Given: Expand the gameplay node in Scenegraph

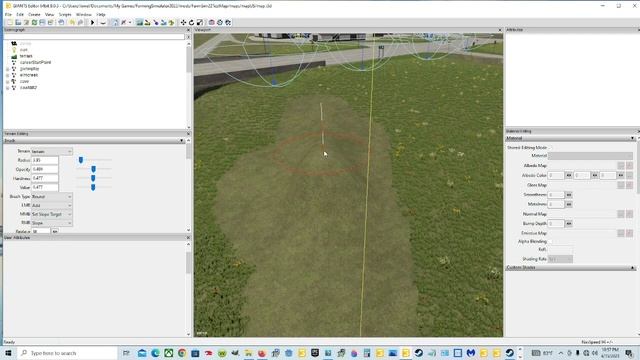Looking at the screenshot, I should point(7,69).
